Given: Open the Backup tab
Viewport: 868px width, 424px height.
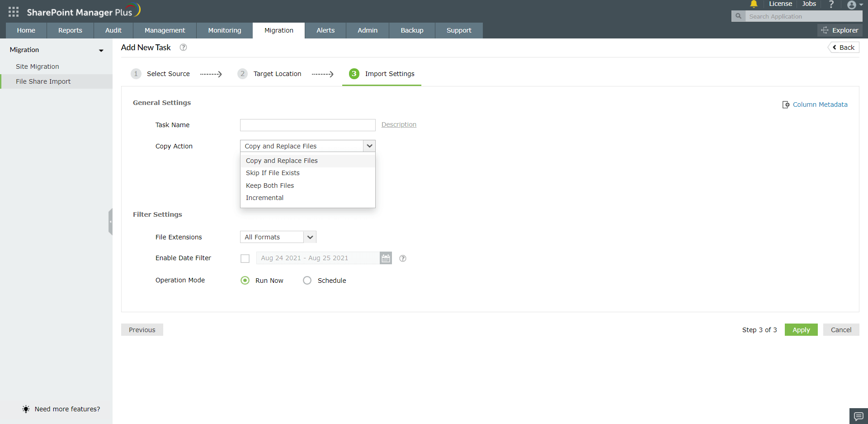Looking at the screenshot, I should point(412,30).
